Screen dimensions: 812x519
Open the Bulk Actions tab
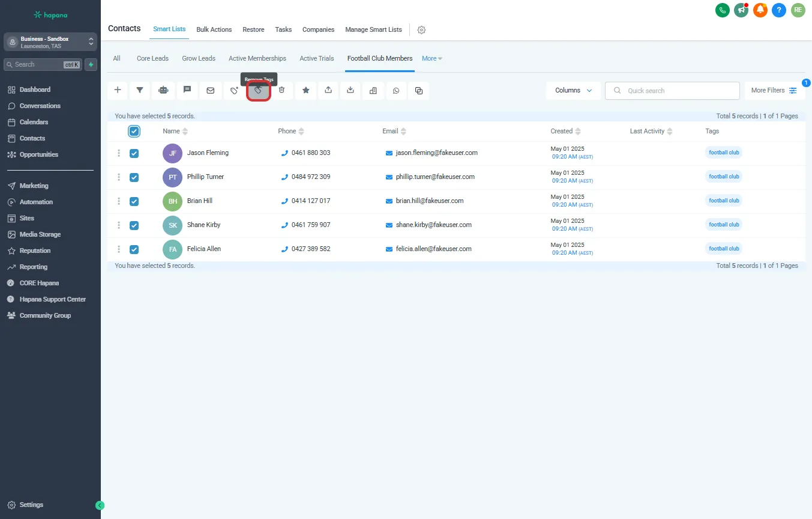pyautogui.click(x=214, y=29)
